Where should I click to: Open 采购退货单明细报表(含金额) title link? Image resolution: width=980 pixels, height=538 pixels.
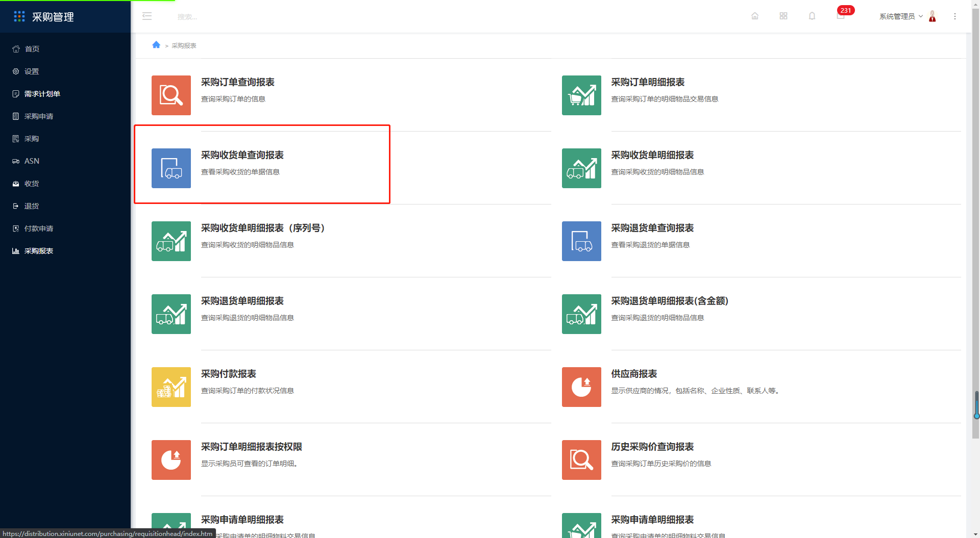670,301
